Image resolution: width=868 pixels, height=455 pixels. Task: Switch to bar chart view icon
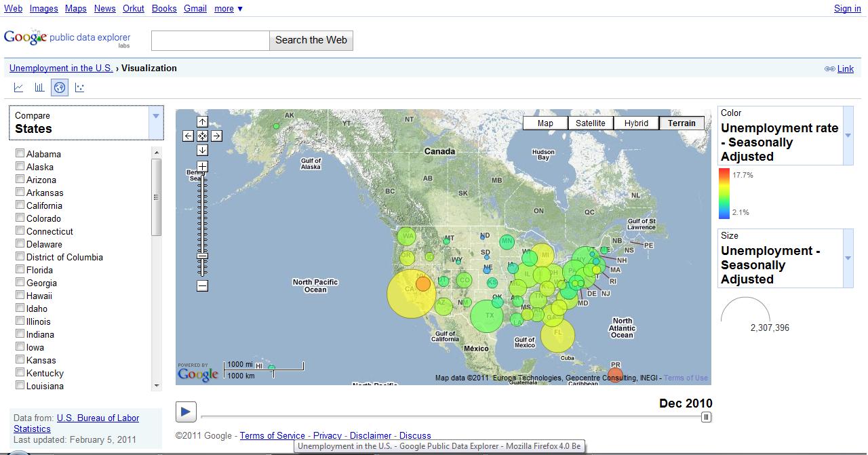pos(39,87)
